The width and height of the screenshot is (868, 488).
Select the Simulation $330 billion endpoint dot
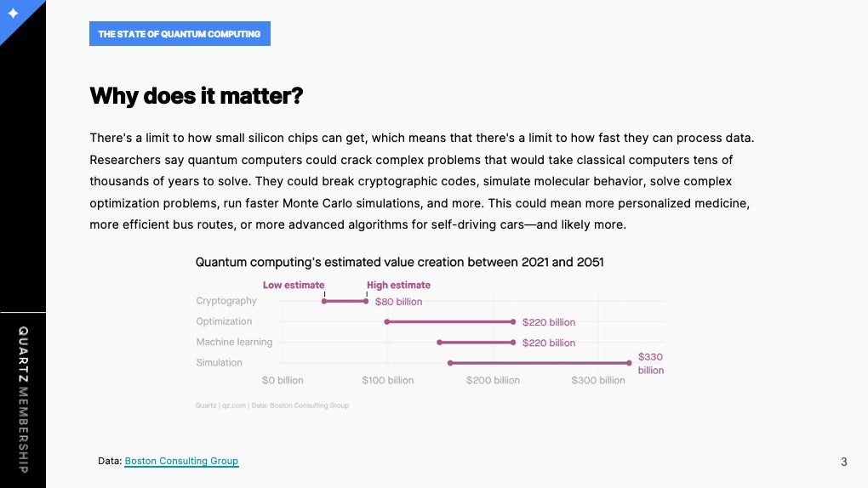click(629, 363)
